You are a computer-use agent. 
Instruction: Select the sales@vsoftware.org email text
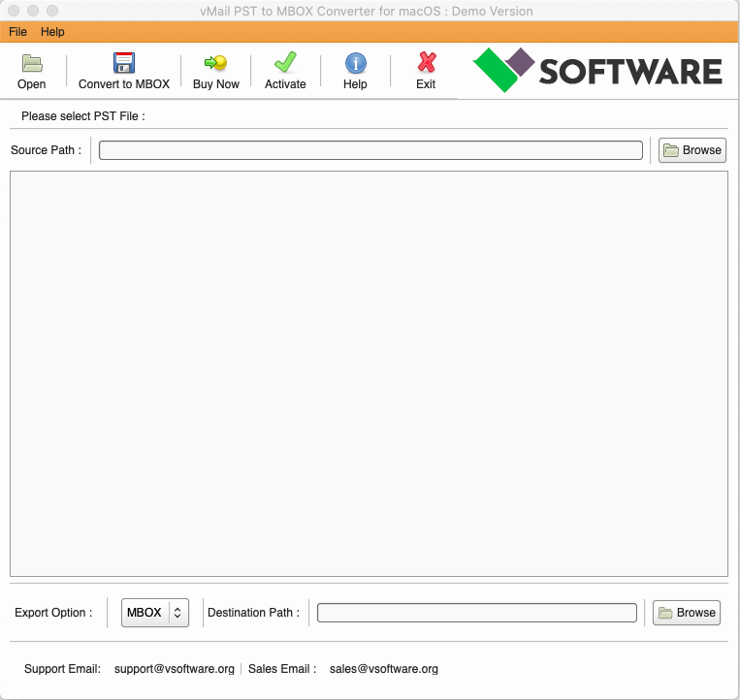pos(384,669)
